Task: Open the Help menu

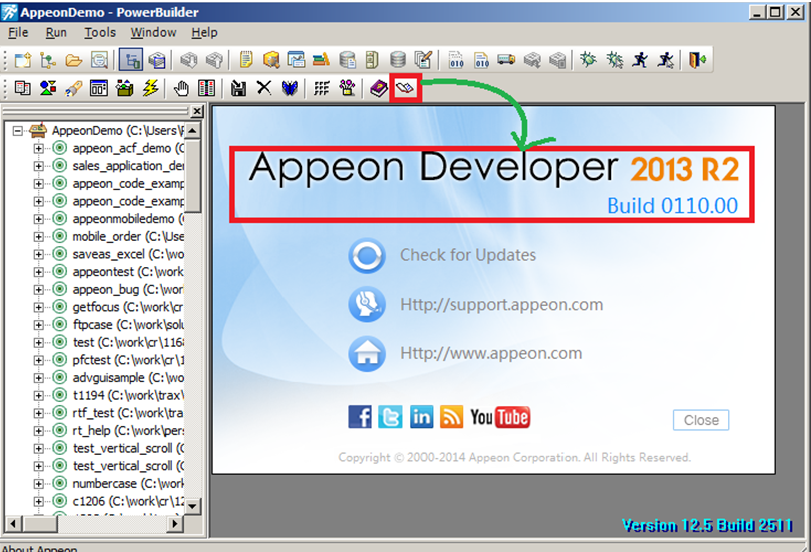Action: (204, 33)
